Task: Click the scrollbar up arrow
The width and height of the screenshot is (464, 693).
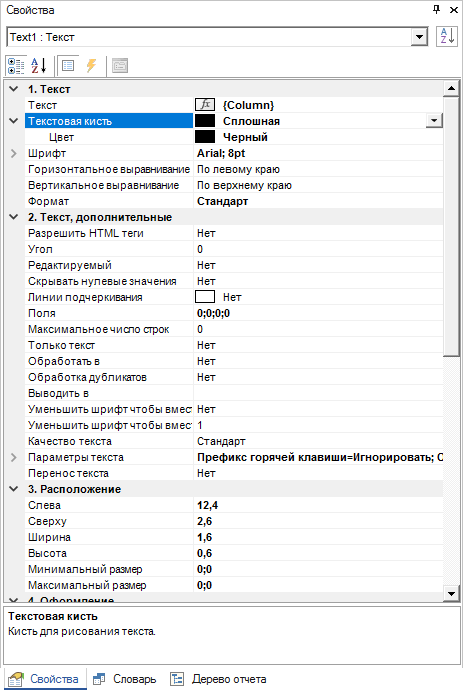Action: (x=451, y=88)
